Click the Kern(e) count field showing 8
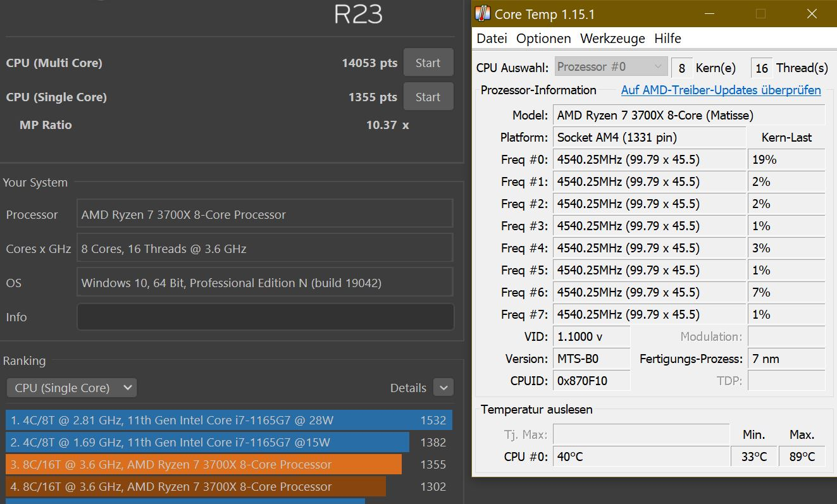This screenshot has width=837, height=504. [681, 68]
